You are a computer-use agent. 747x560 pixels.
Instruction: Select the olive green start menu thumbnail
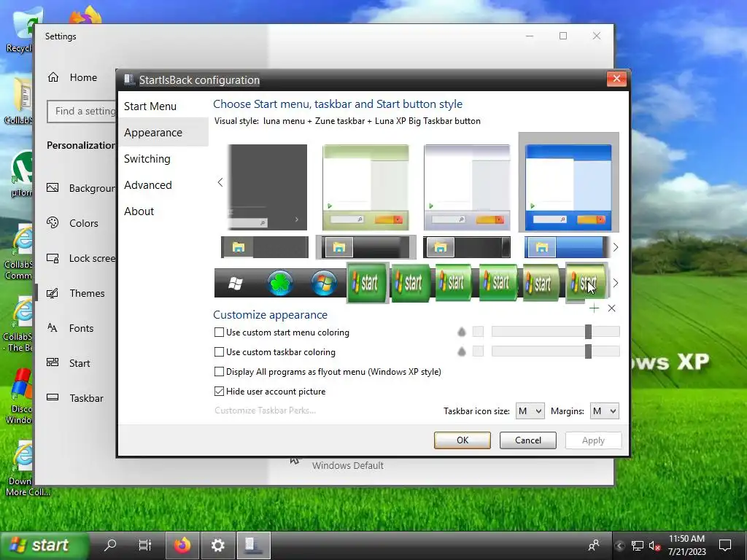coord(366,187)
